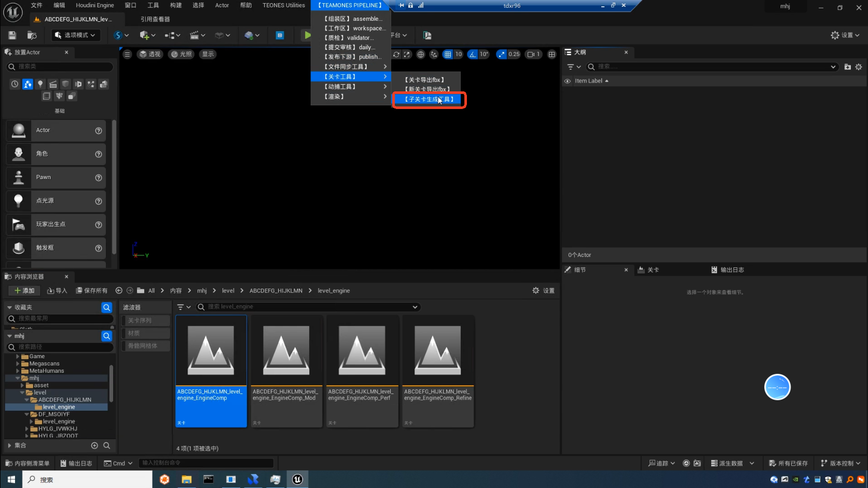Click the Actor help question mark icon

click(x=99, y=131)
